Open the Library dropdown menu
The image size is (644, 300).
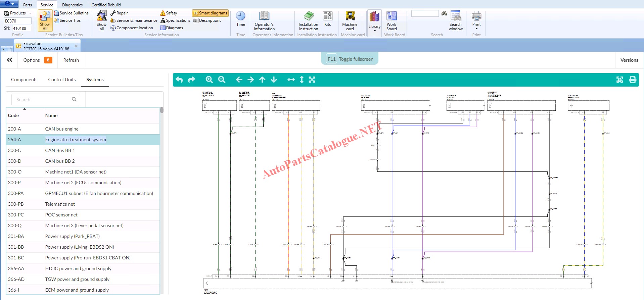374,22
